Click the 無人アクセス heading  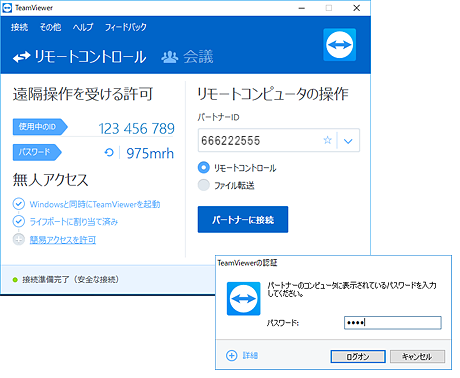[51, 180]
